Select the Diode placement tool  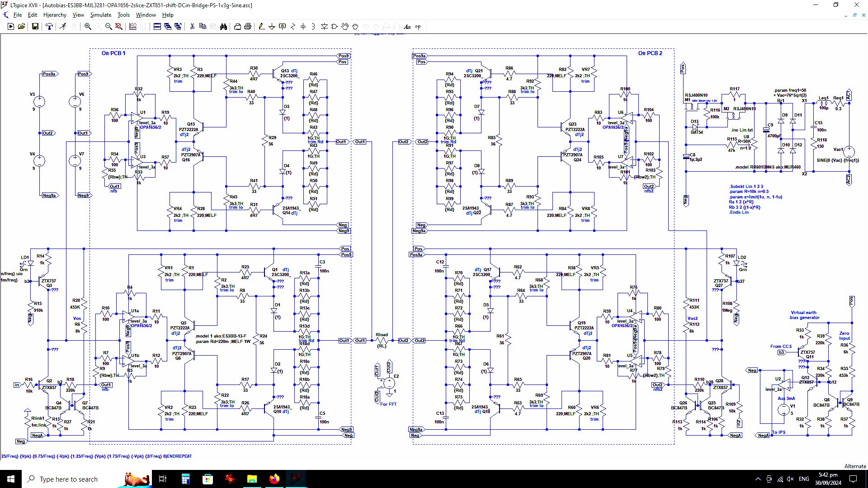pyautogui.click(x=324, y=27)
